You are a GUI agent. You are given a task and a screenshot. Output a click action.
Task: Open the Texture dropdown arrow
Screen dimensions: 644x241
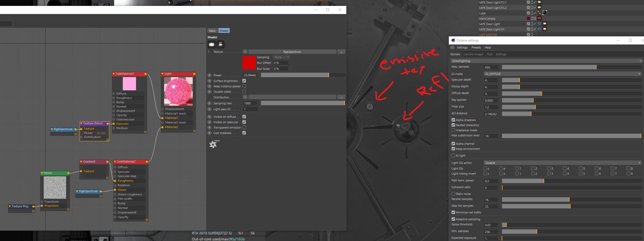click(x=245, y=52)
